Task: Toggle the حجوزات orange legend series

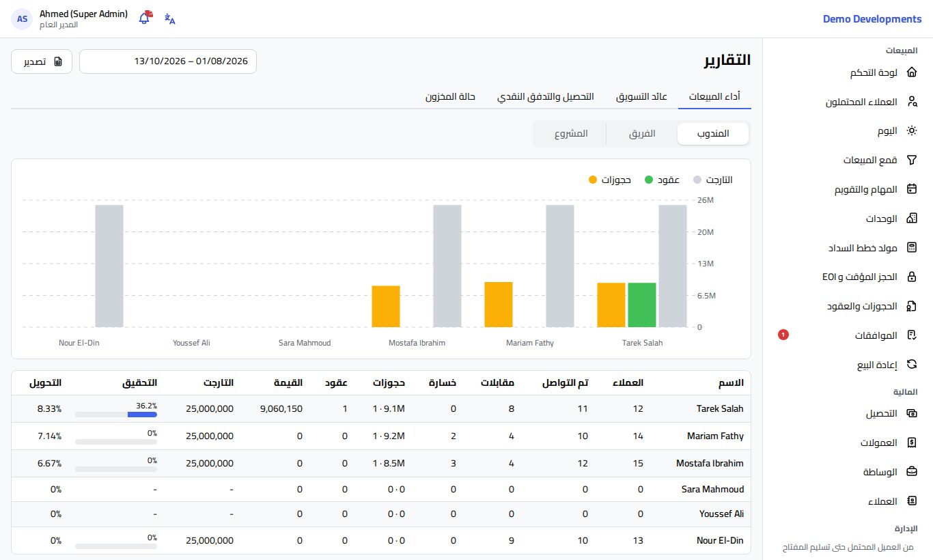Action: pyautogui.click(x=609, y=180)
